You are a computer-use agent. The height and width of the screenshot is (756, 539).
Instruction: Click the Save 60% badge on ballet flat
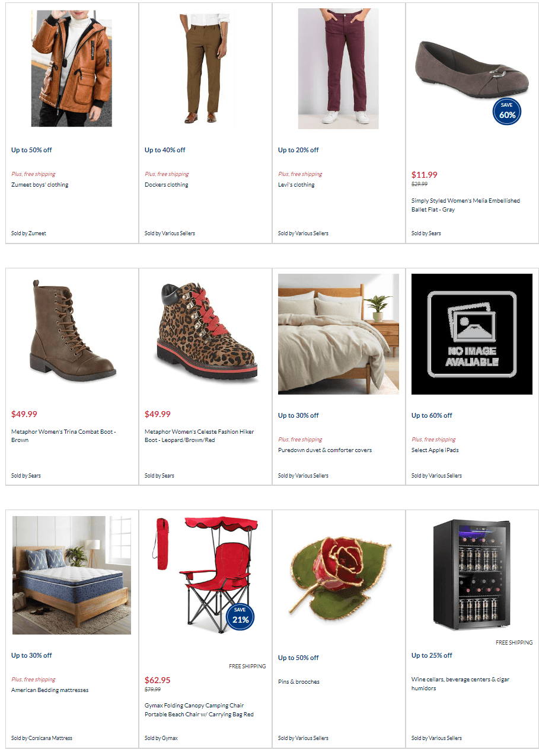coord(507,111)
